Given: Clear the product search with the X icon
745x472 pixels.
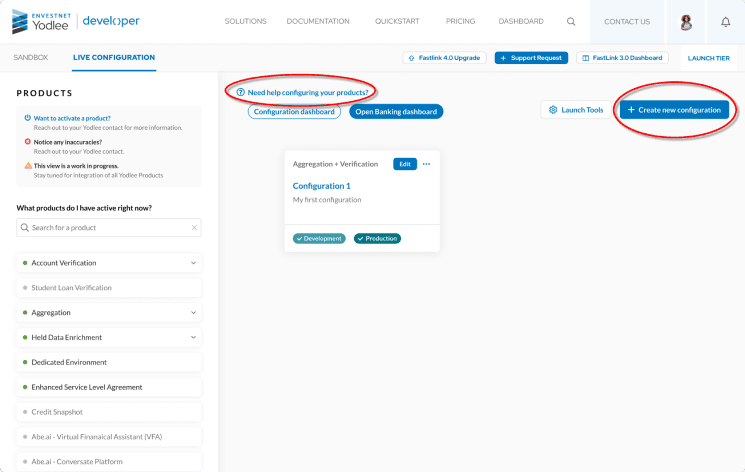Looking at the screenshot, I should pos(194,228).
